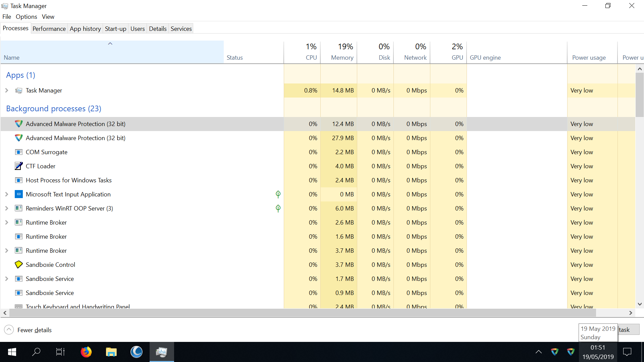The height and width of the screenshot is (362, 644).
Task: Click the COM Surrogate process icon
Action: (x=19, y=152)
